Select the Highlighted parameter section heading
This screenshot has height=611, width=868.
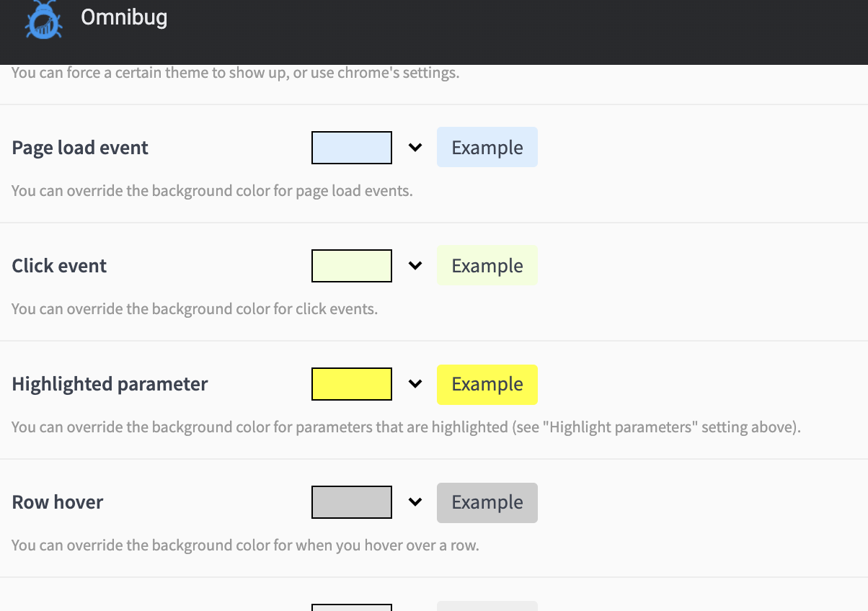[110, 384]
